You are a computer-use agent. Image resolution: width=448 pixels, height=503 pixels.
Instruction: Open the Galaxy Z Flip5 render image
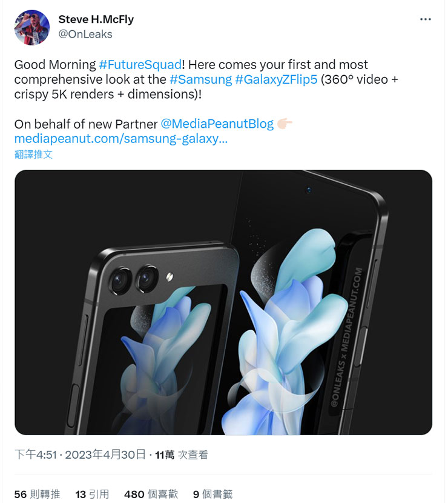coord(224,300)
